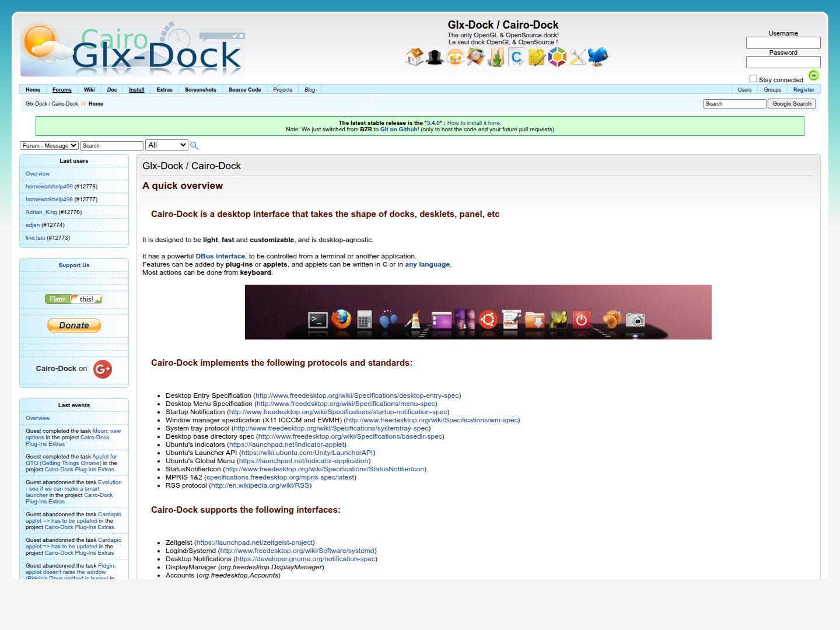Follow the Wikipedia RSS link
The height and width of the screenshot is (630, 840).
260,485
